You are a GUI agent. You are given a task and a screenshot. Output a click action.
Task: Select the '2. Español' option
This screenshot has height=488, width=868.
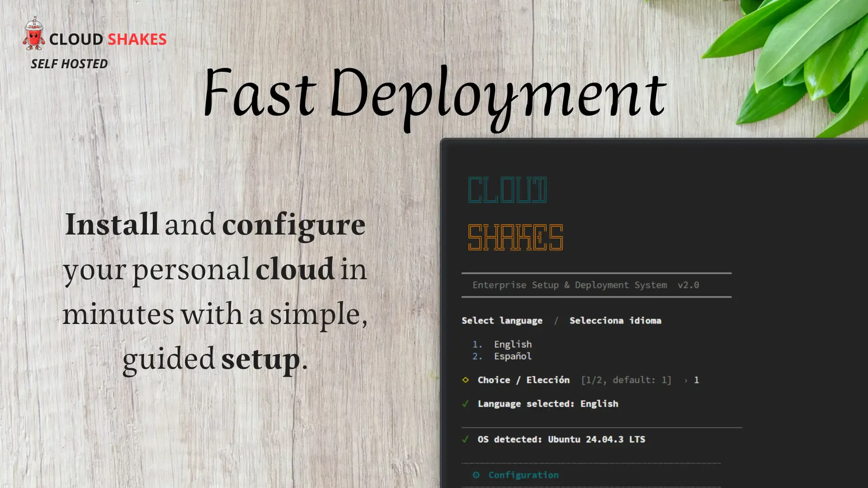click(x=502, y=356)
